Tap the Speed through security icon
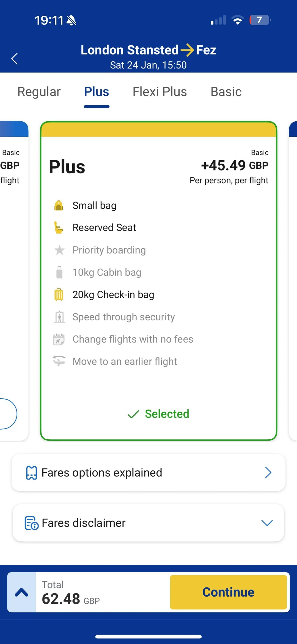Viewport: 297px width, 644px height. coord(59,317)
